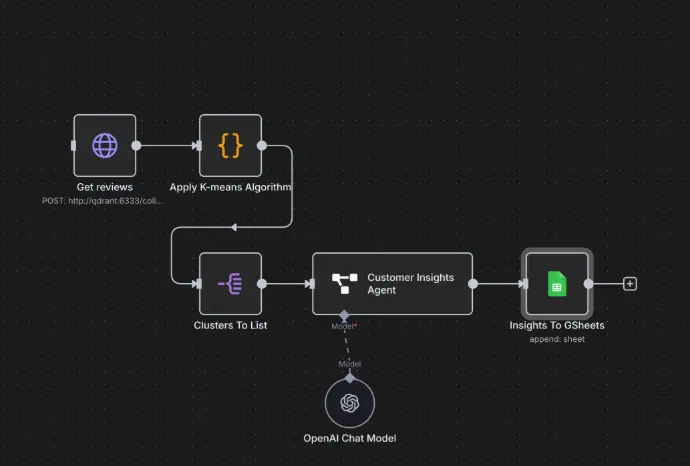The height and width of the screenshot is (466, 690).
Task: Select the OpenAI Chat Model circular node
Action: [x=350, y=403]
